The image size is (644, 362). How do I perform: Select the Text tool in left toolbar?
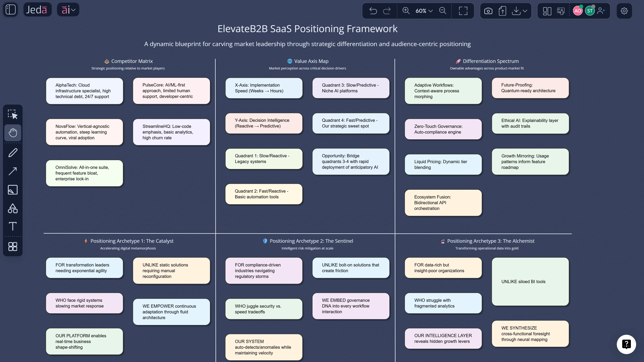coord(12,227)
